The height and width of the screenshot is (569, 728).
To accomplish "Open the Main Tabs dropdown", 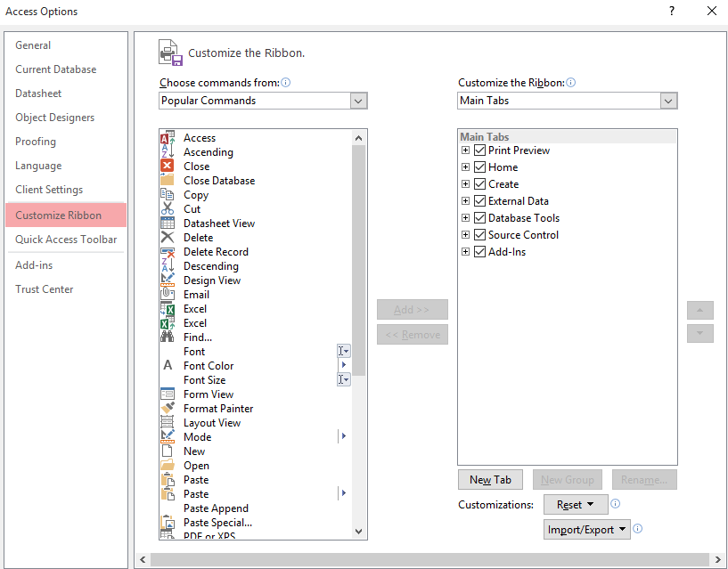I will pyautogui.click(x=668, y=101).
